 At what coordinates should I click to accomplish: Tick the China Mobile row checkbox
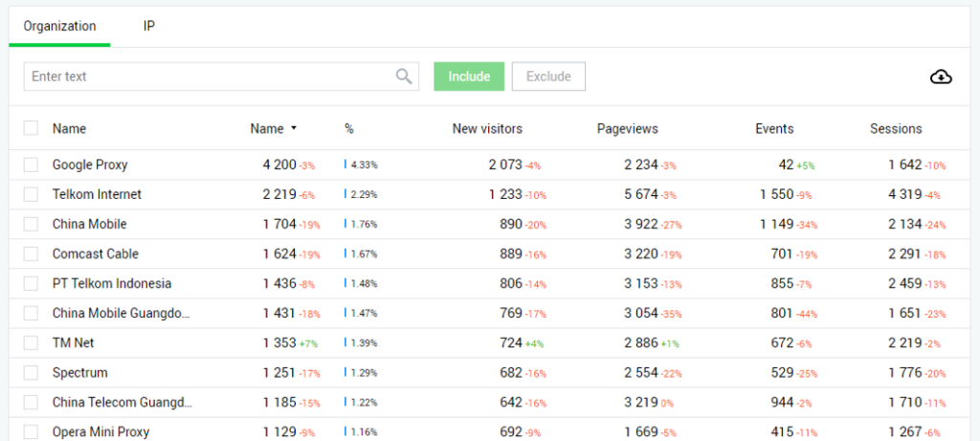click(x=31, y=224)
